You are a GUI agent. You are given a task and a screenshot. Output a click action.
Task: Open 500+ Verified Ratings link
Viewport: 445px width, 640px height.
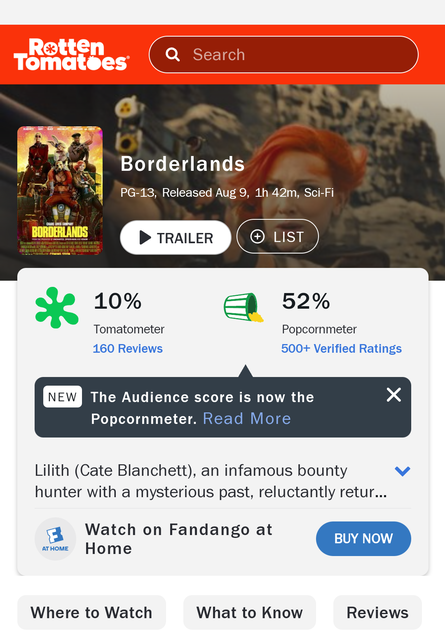pos(341,349)
